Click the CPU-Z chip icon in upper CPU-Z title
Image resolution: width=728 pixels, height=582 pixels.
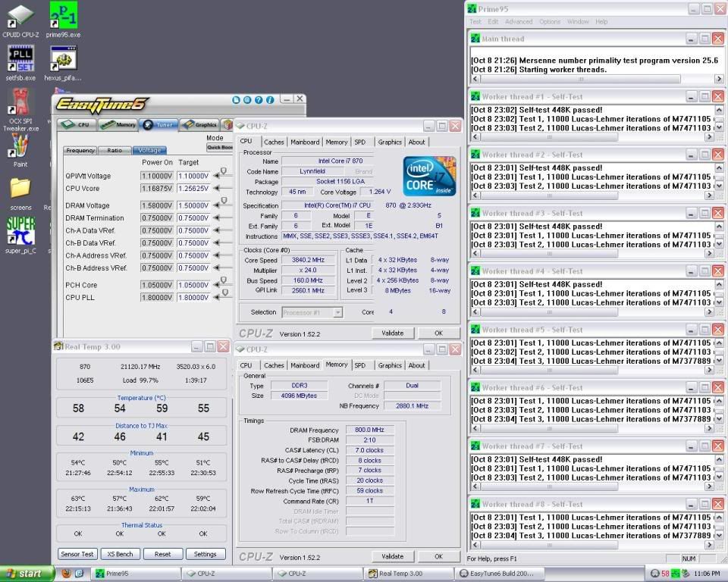[x=240, y=126]
